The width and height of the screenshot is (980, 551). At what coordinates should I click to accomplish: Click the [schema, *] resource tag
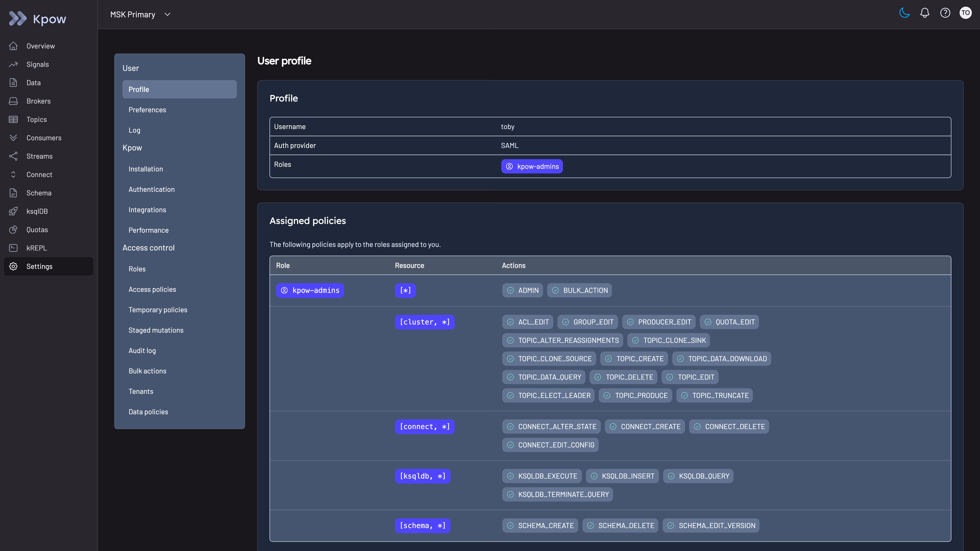pos(423,525)
